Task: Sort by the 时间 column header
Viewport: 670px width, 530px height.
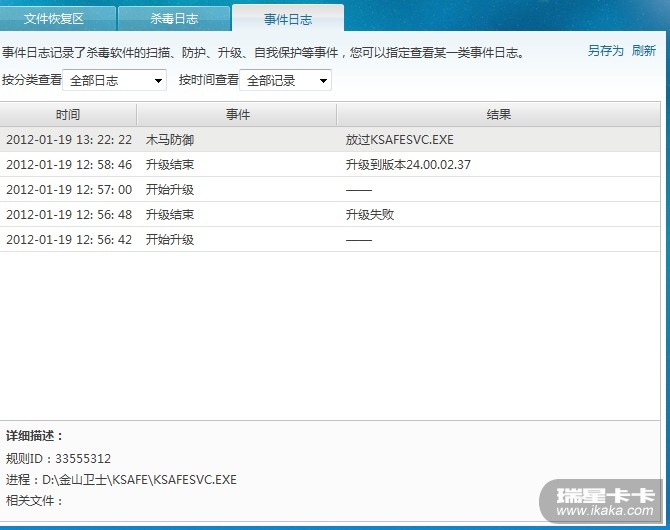Action: tap(68, 115)
